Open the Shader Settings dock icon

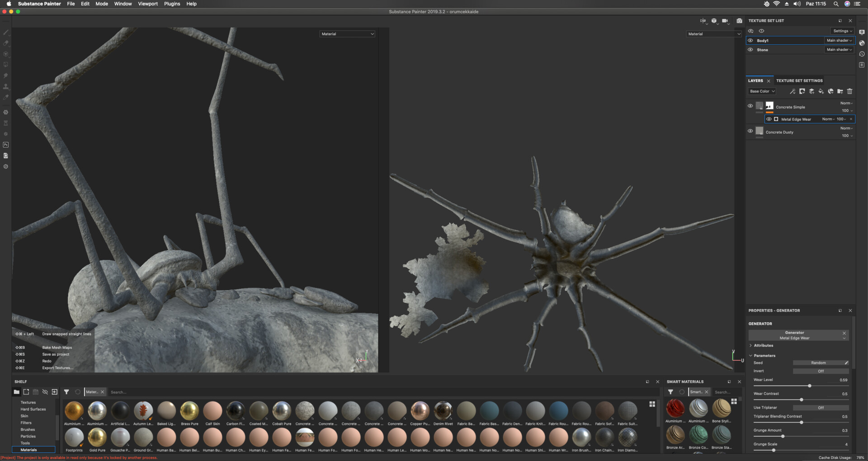[x=862, y=43]
